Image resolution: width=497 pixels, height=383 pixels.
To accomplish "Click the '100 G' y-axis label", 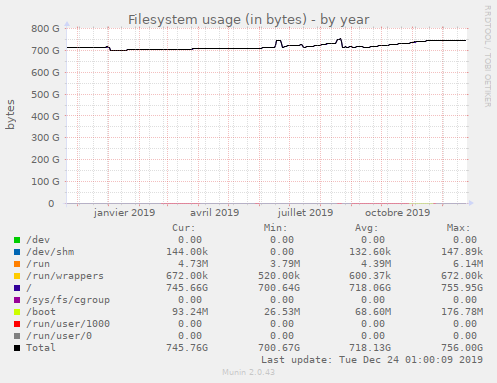I will pyautogui.click(x=45, y=182).
